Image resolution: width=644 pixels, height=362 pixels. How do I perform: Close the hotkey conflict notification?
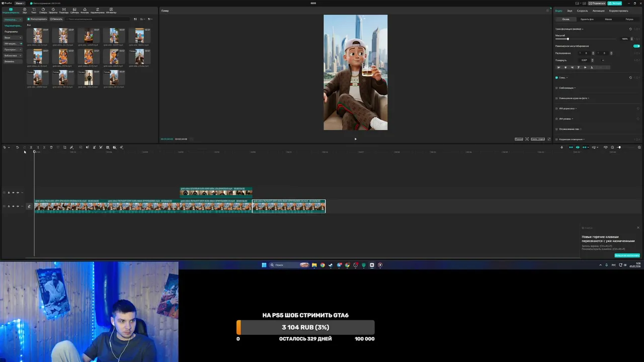[638, 228]
